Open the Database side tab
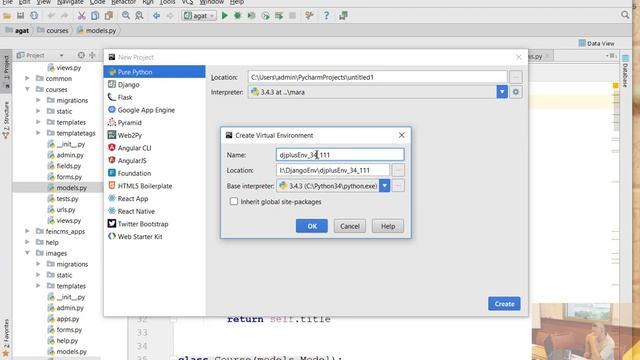Viewport: 640px width, 360px height. point(625,71)
